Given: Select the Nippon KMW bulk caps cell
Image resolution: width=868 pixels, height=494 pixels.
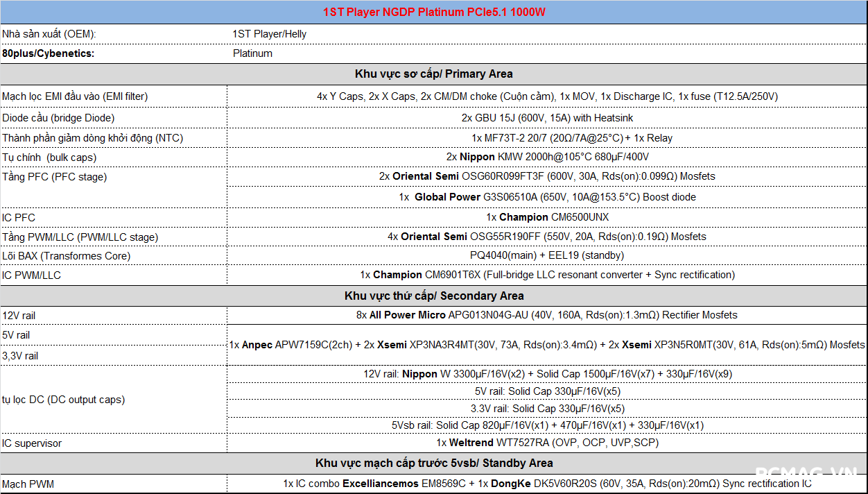Looking at the screenshot, I should [x=547, y=157].
